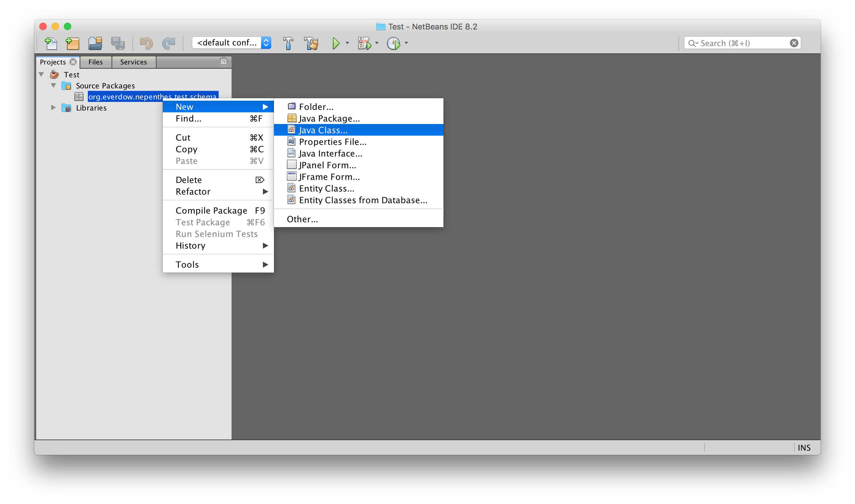Click the Redo arrow icon
855x504 pixels.
(169, 43)
